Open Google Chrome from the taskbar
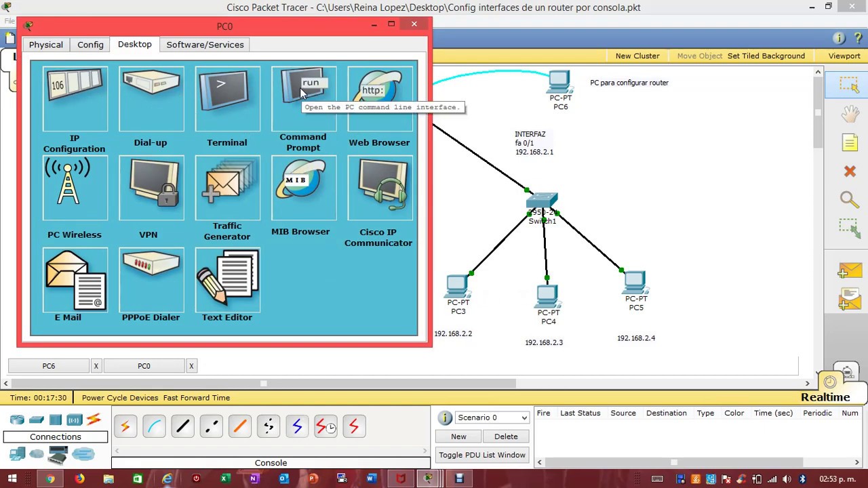868x488 pixels. [x=50, y=479]
